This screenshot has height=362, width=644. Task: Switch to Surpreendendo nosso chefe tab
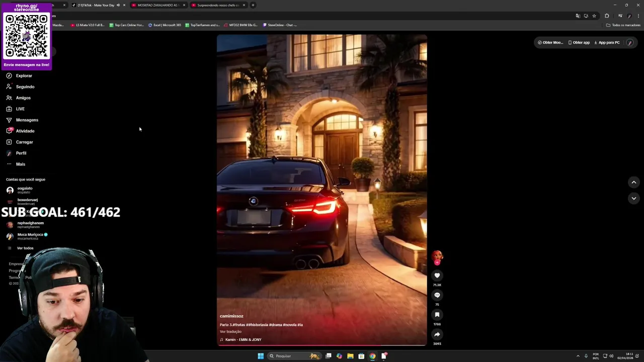[x=218, y=5]
